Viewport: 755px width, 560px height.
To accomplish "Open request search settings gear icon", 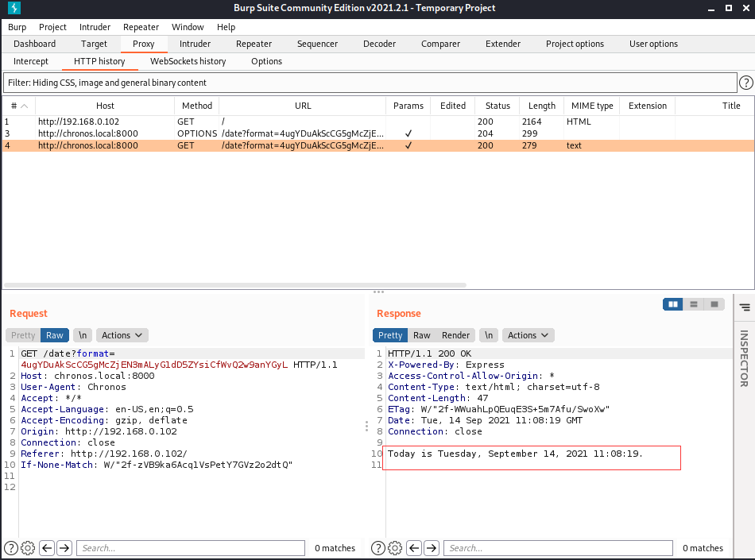I will point(28,547).
